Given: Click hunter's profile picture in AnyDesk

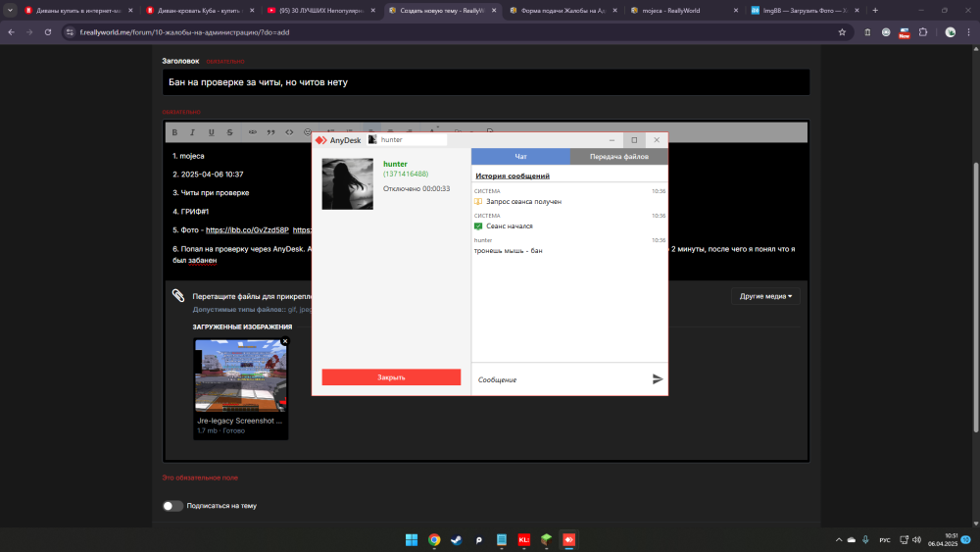Looking at the screenshot, I should (x=348, y=183).
